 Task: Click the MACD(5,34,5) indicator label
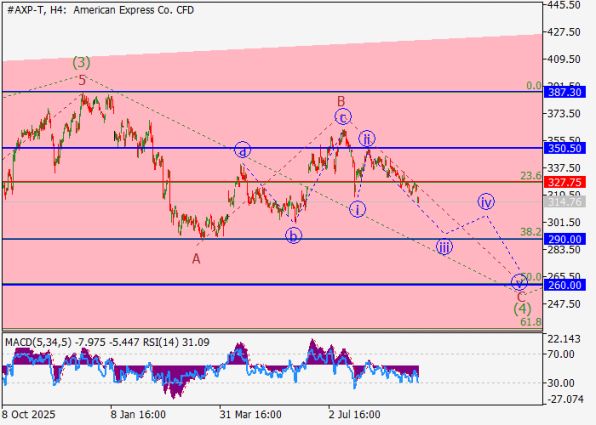[x=38, y=343]
